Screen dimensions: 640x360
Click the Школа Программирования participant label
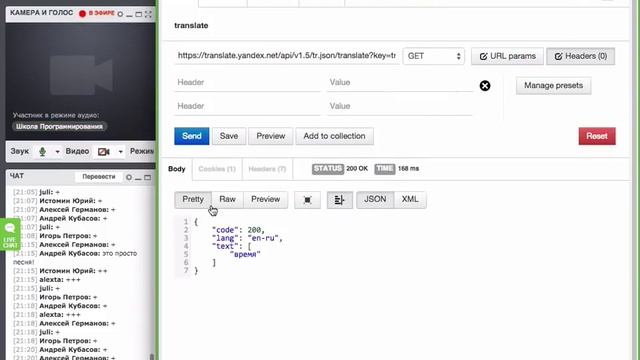(x=59, y=127)
